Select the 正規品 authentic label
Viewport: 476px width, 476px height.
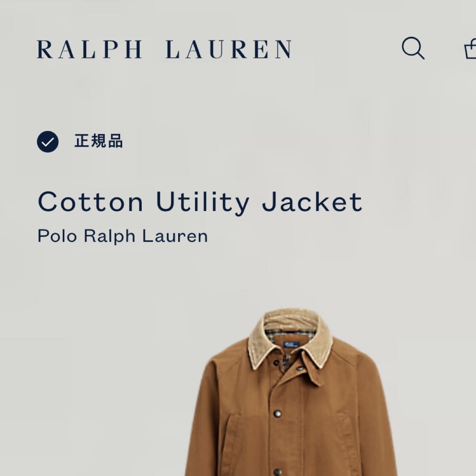(99, 141)
